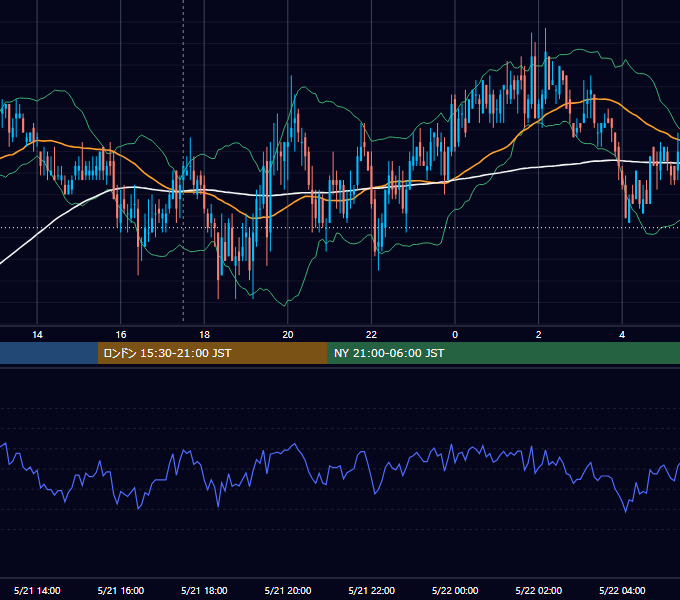The width and height of the screenshot is (680, 600).
Task: Click the 5/21 18:00 date label
Action: [204, 590]
